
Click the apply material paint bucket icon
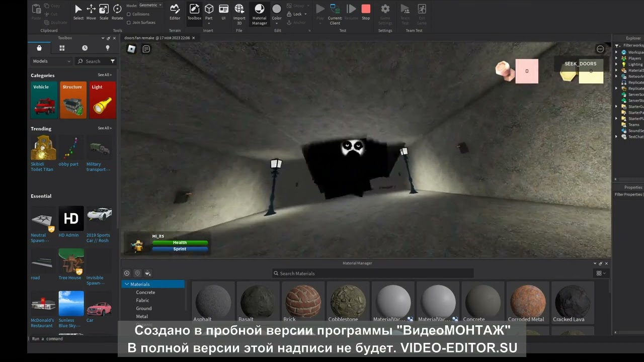pyautogui.click(x=148, y=273)
